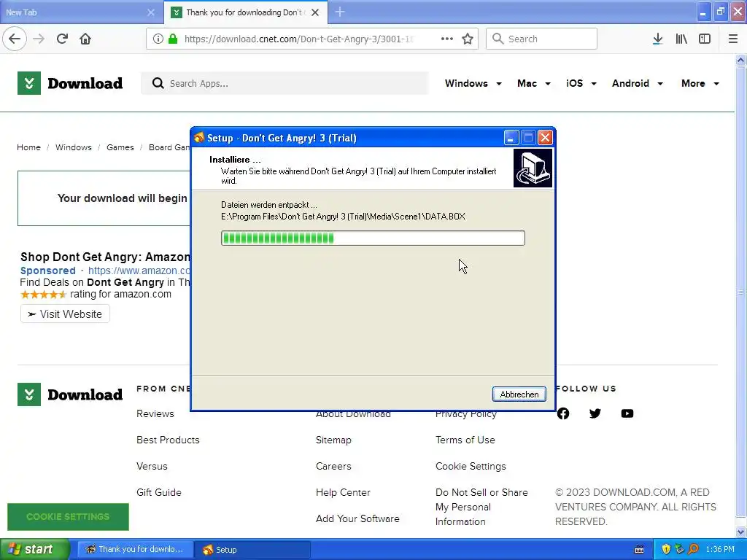Open the on-screen keyboard tray icon

click(x=639, y=550)
